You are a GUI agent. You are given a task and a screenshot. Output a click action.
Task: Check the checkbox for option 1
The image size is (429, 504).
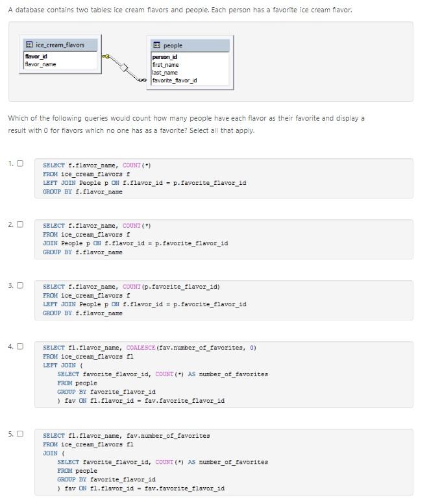tap(20, 163)
